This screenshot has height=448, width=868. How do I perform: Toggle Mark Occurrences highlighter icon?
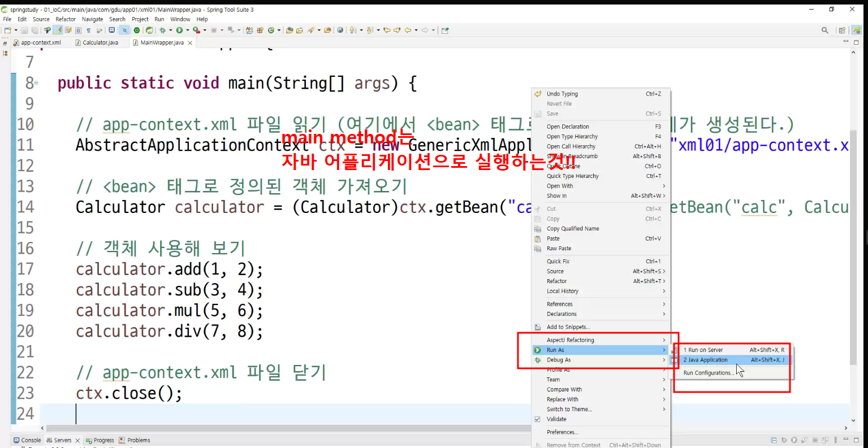click(58, 30)
